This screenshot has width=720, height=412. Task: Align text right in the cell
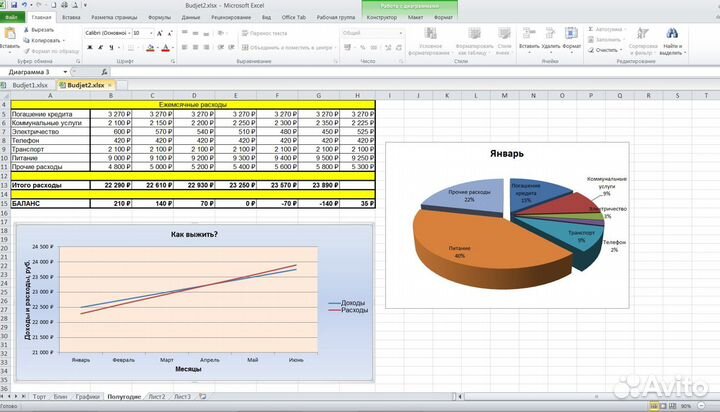point(206,47)
